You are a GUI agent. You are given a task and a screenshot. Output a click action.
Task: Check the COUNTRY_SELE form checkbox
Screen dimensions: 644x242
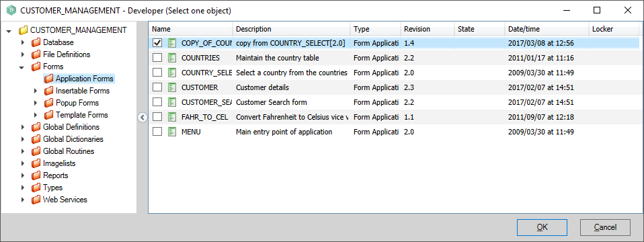(157, 73)
